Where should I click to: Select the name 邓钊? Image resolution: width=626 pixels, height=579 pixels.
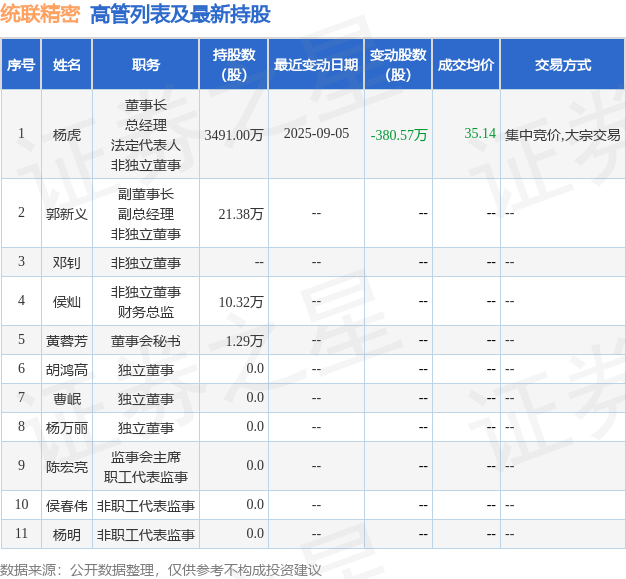click(67, 263)
